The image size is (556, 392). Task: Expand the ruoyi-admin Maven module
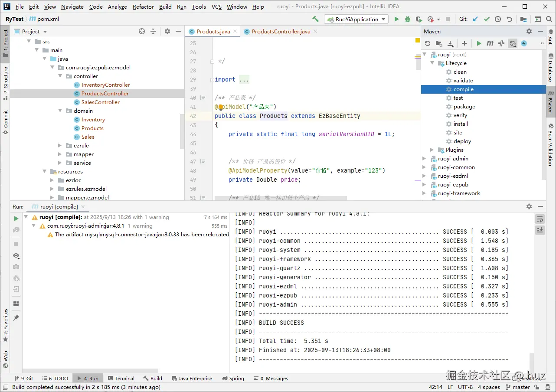point(424,159)
